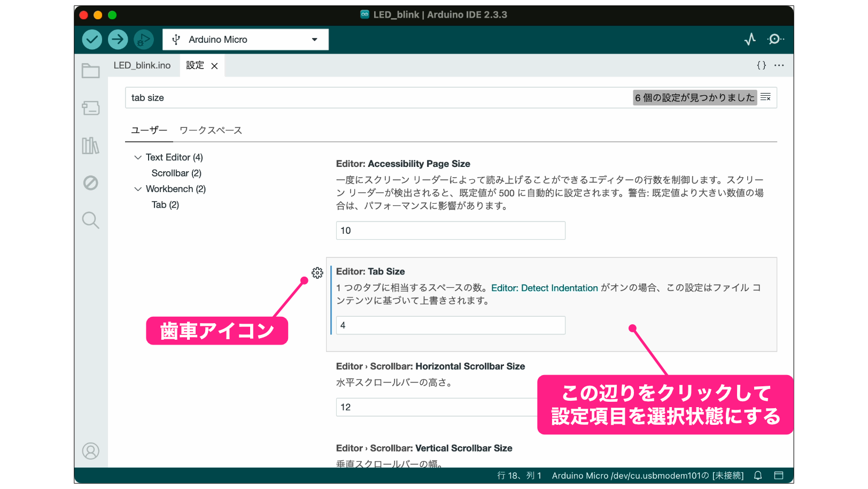The width and height of the screenshot is (868, 489).
Task: Click the account profile icon in sidebar
Action: [x=91, y=451]
